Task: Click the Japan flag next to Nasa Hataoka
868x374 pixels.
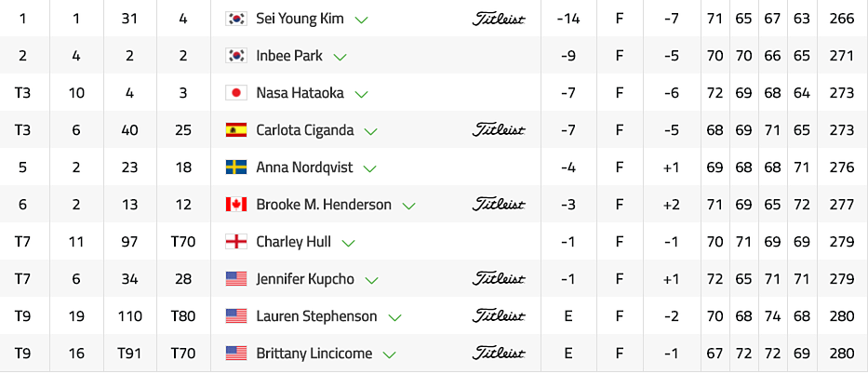Action: (236, 93)
